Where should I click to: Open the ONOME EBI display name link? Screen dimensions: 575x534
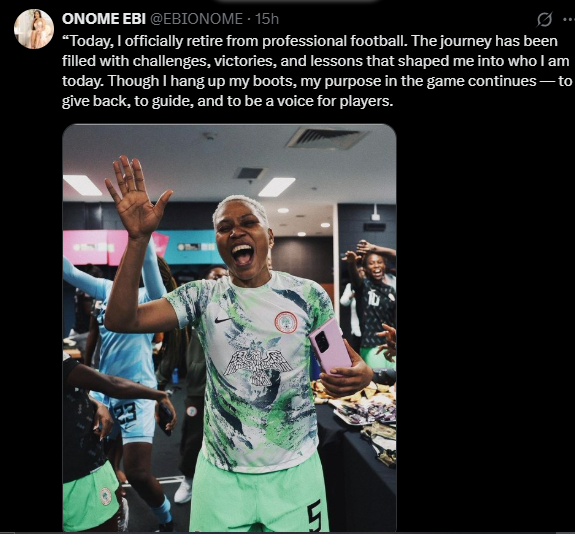[x=104, y=19]
